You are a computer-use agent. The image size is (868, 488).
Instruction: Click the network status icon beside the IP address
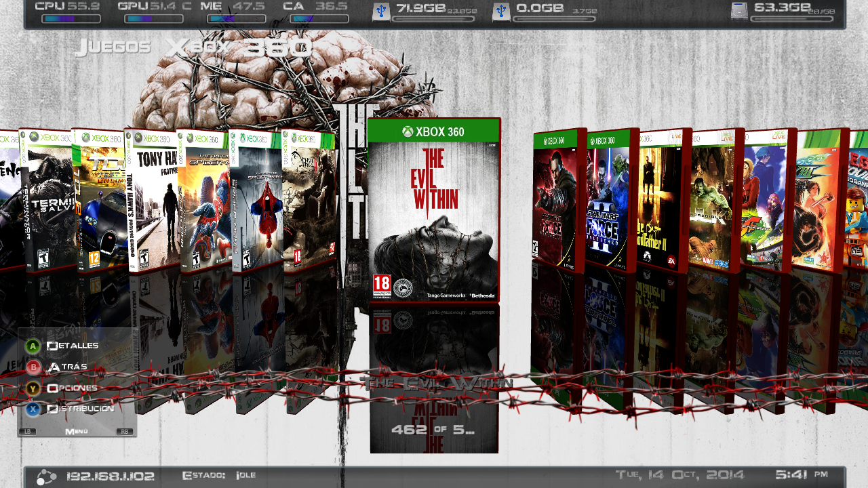tap(45, 476)
